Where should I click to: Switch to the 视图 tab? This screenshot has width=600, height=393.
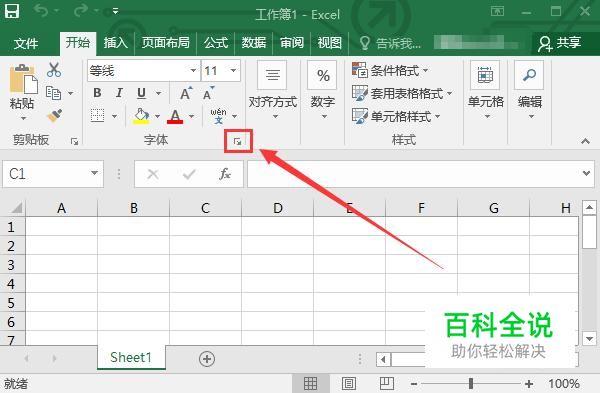pos(329,42)
